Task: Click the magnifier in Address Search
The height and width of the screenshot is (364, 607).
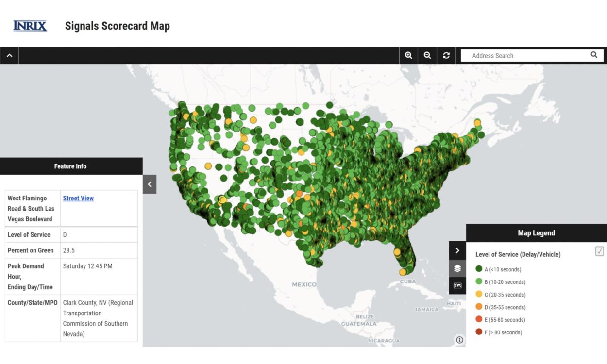Action: tap(594, 55)
